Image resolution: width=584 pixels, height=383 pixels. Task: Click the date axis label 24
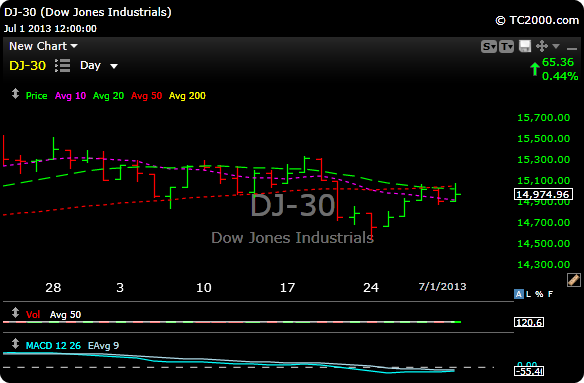tap(371, 288)
